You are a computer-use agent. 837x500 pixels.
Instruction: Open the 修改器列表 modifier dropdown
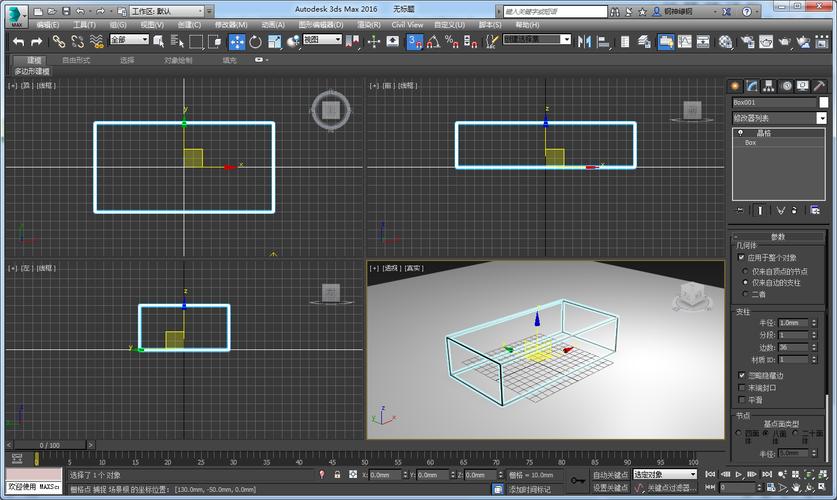click(780, 118)
